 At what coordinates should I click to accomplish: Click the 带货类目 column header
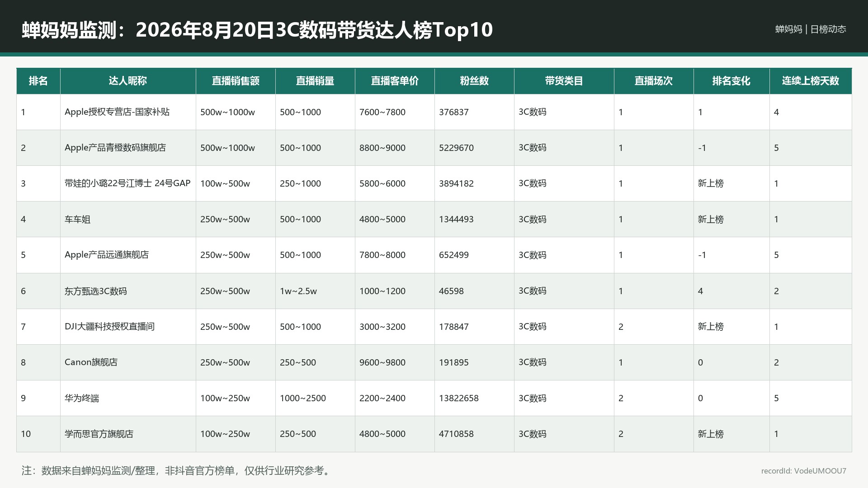[564, 81]
